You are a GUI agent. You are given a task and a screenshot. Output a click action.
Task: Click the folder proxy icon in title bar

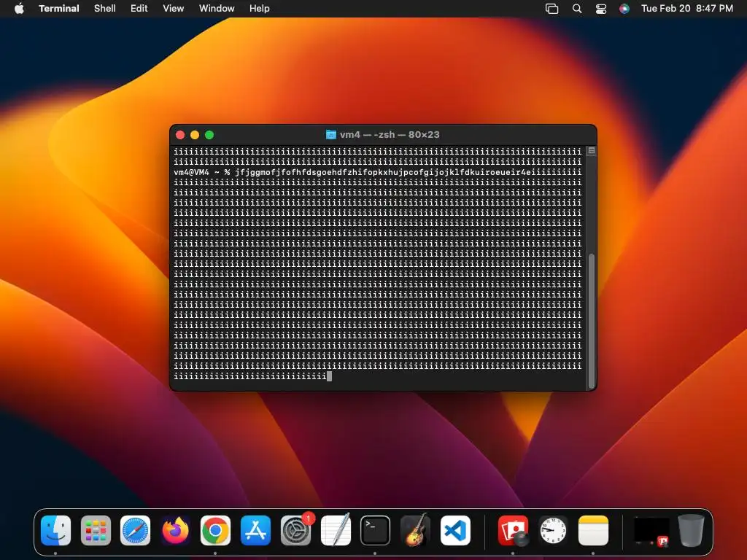click(330, 135)
